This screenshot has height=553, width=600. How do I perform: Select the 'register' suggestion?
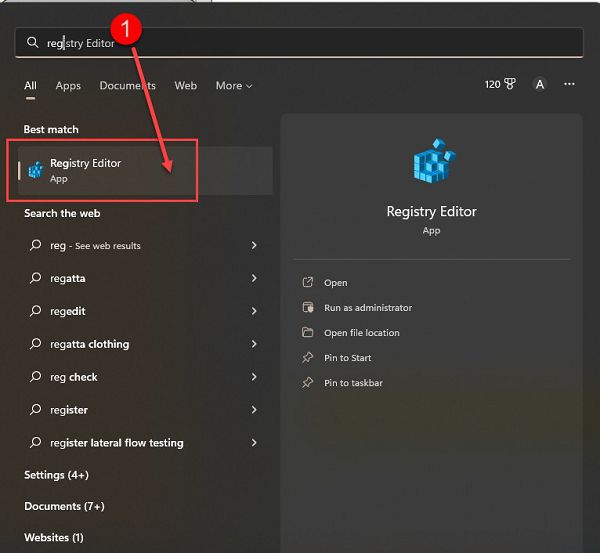pyautogui.click(x=69, y=410)
